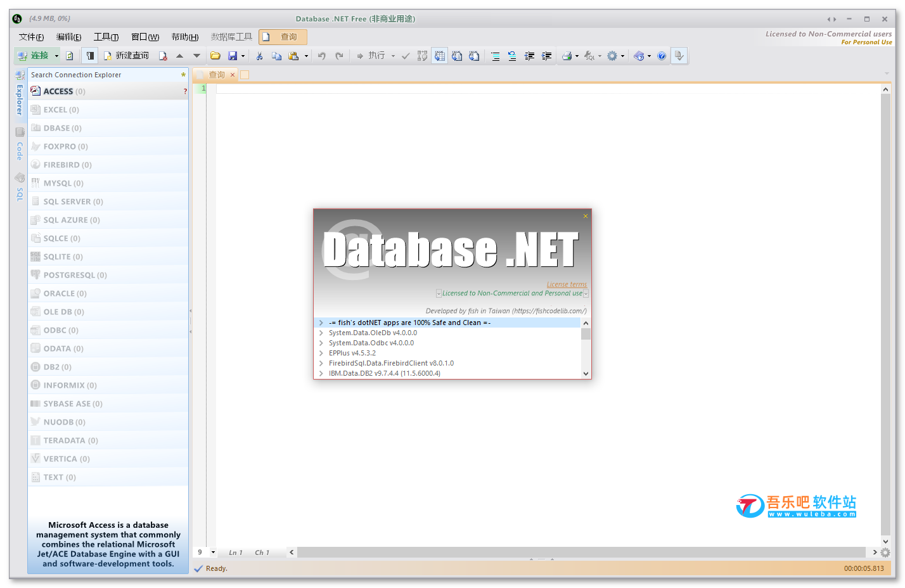Toggle the highlighted grid results icon
The image size is (905, 588).
point(440,56)
